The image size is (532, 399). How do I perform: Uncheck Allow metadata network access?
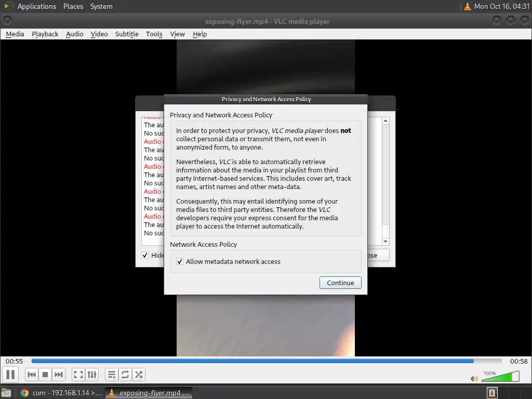pyautogui.click(x=180, y=262)
